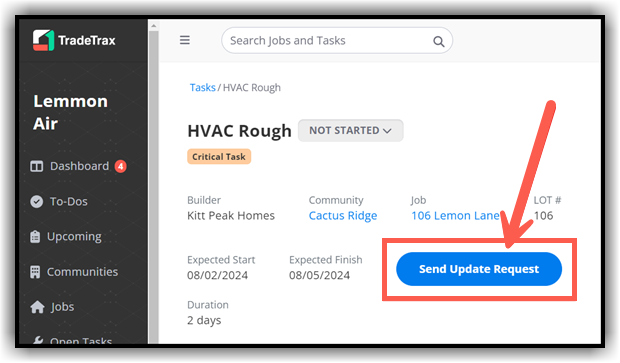Open the 106 Lemon Lane job link
The image size is (620, 363).
point(455,216)
